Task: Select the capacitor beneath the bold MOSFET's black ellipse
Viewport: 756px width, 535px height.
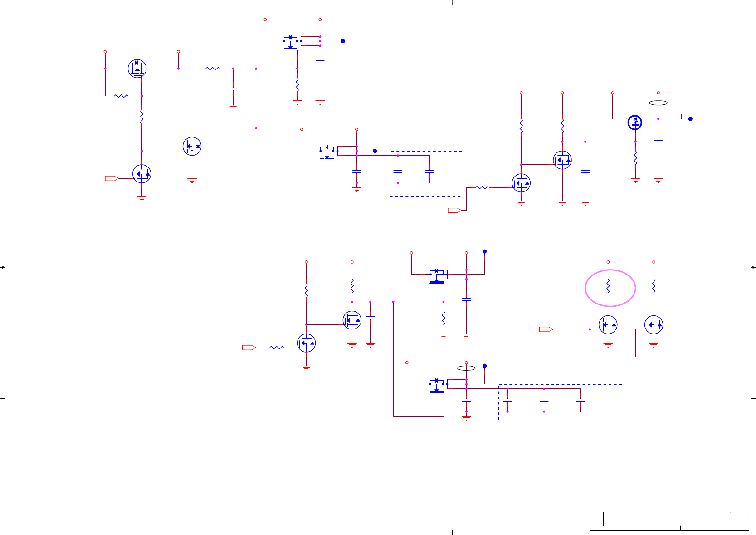Action: 658,139
